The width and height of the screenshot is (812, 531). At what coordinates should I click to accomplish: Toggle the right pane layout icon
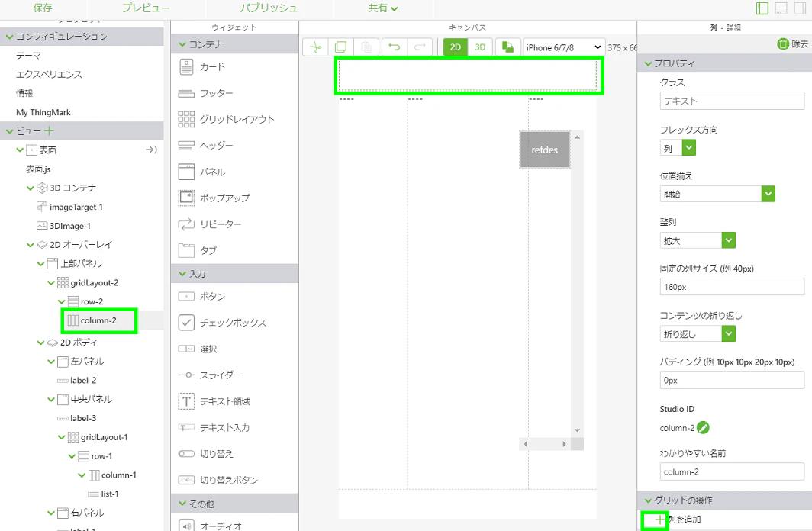pyautogui.click(x=800, y=8)
